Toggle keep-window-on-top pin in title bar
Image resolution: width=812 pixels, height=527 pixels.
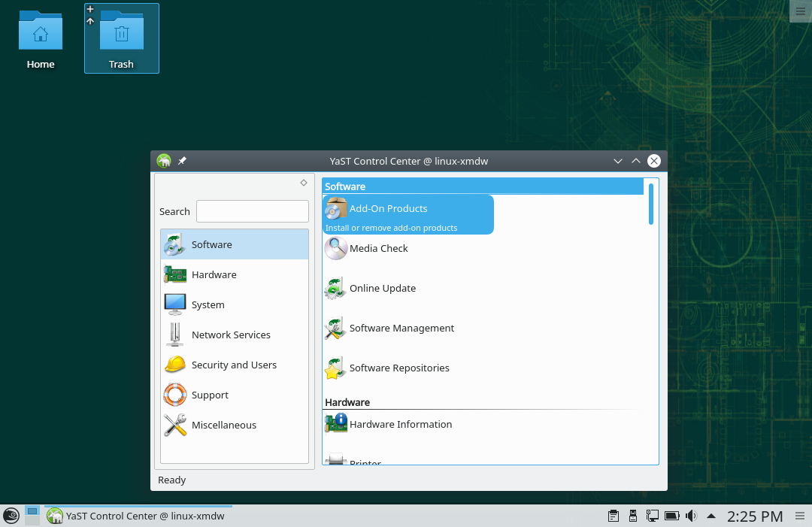(181, 160)
